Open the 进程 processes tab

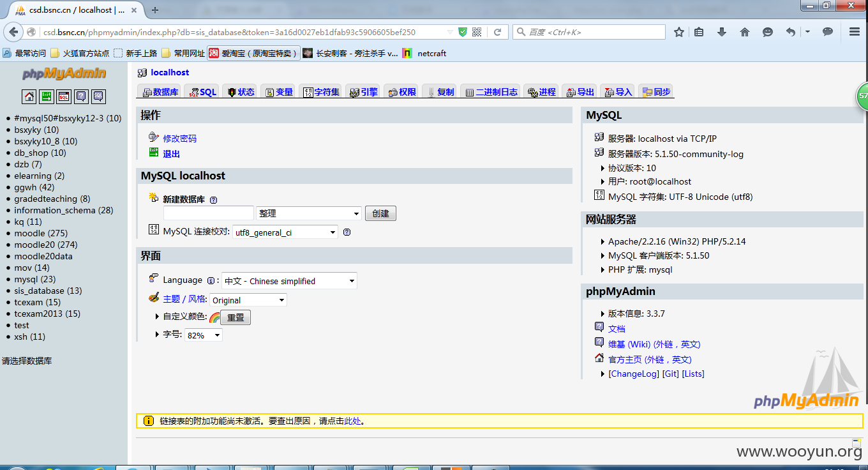[542, 92]
